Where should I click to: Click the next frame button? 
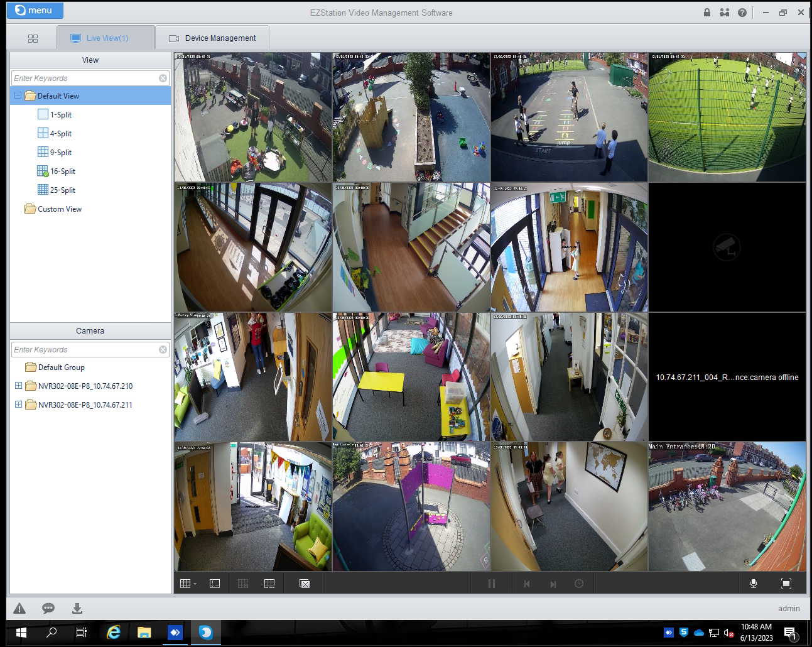tap(553, 584)
